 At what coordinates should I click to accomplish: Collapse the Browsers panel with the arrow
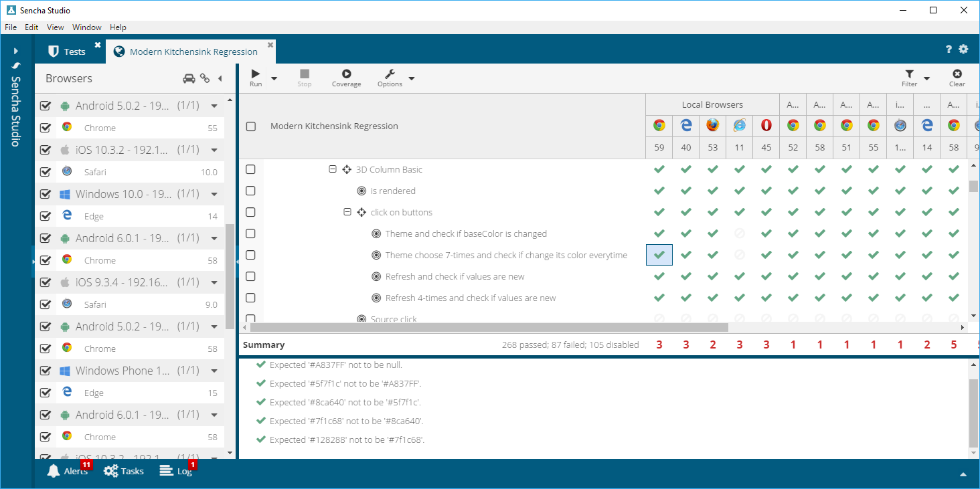click(x=220, y=78)
